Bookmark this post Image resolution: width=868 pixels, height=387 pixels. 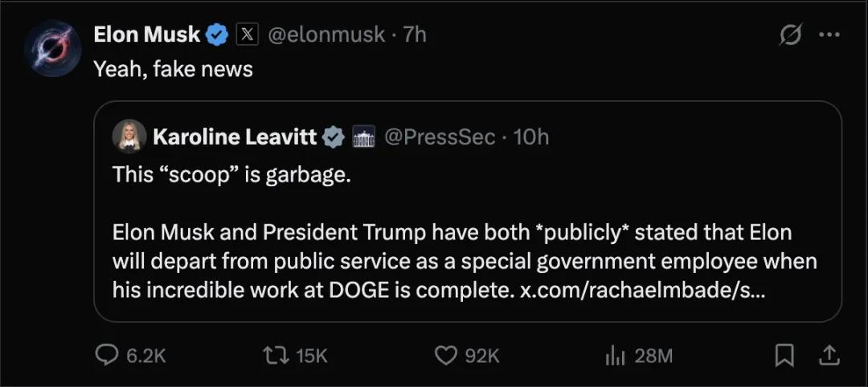[785, 355]
